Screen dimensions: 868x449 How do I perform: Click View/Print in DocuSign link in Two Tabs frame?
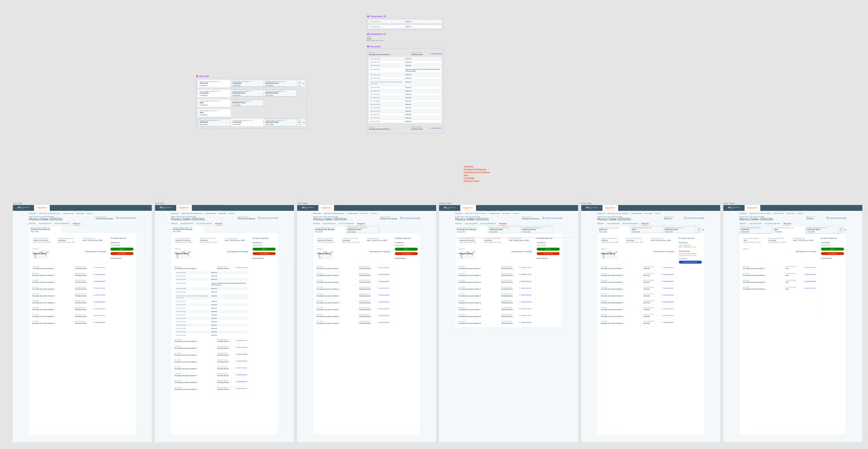412,218
